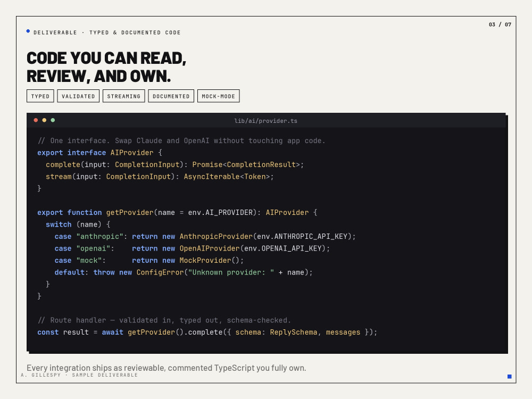Click the export function getProvider line
Viewport: 532px width, 399px height.
(x=177, y=212)
